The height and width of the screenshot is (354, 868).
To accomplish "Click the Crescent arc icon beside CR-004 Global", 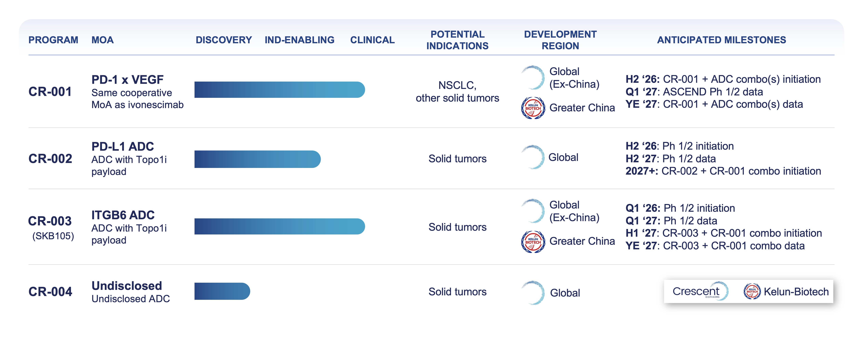I will pyautogui.click(x=533, y=293).
